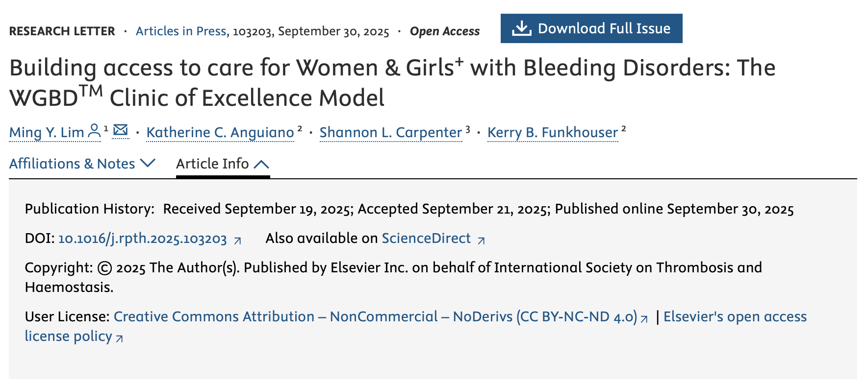Open author Shannon L. Carpenter's details
This screenshot has height=384, width=868.
391,132
